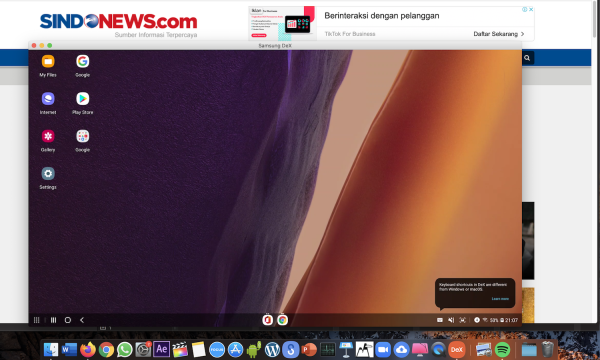Click the DeX home circle button
Screen dimensions: 600x360
tap(68, 320)
